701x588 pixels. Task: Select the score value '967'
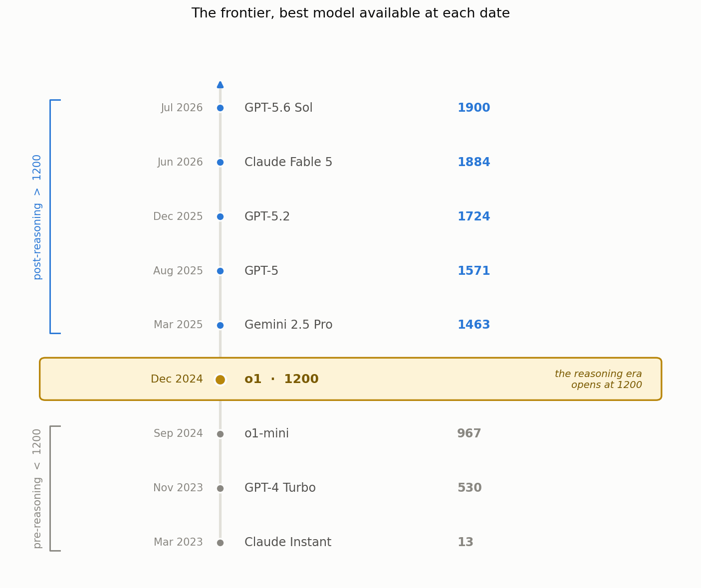[469, 434]
